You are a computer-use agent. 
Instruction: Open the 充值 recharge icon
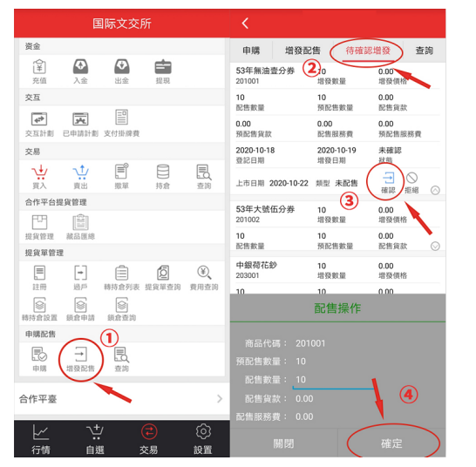coord(39,71)
